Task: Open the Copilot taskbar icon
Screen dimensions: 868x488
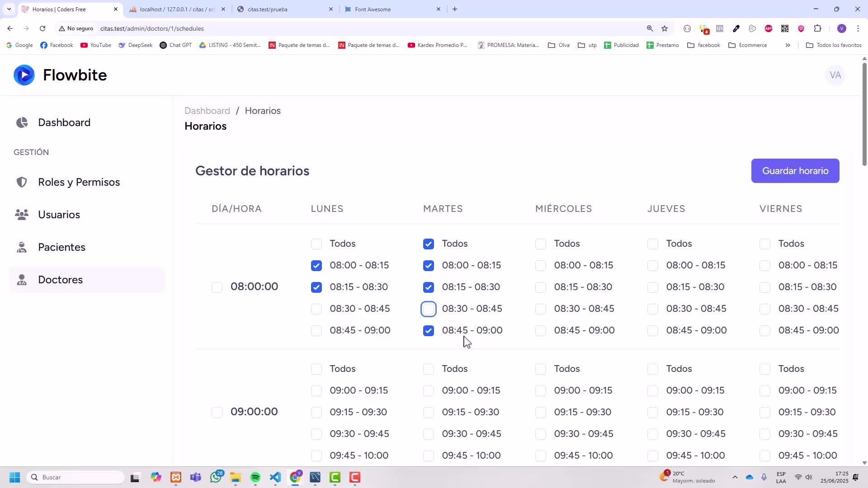Action: pos(156,477)
